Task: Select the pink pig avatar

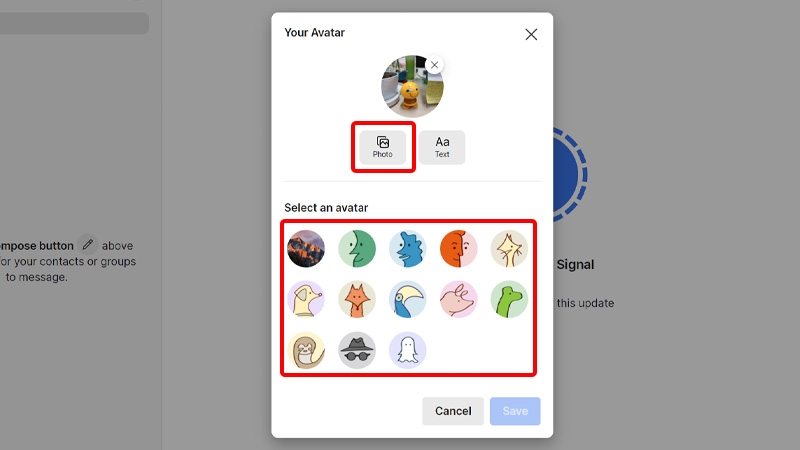Action: 459,299
